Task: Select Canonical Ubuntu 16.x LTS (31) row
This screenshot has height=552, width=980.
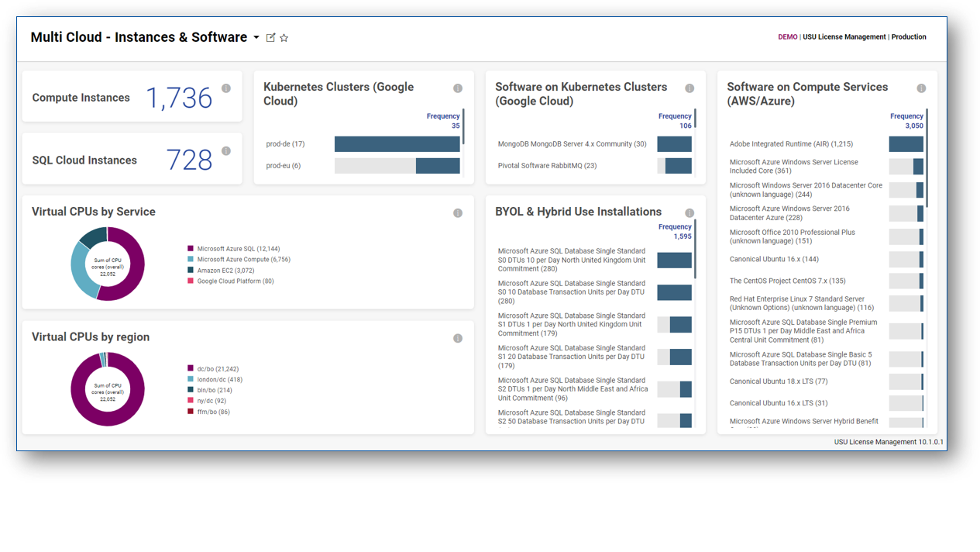Action: coord(826,403)
